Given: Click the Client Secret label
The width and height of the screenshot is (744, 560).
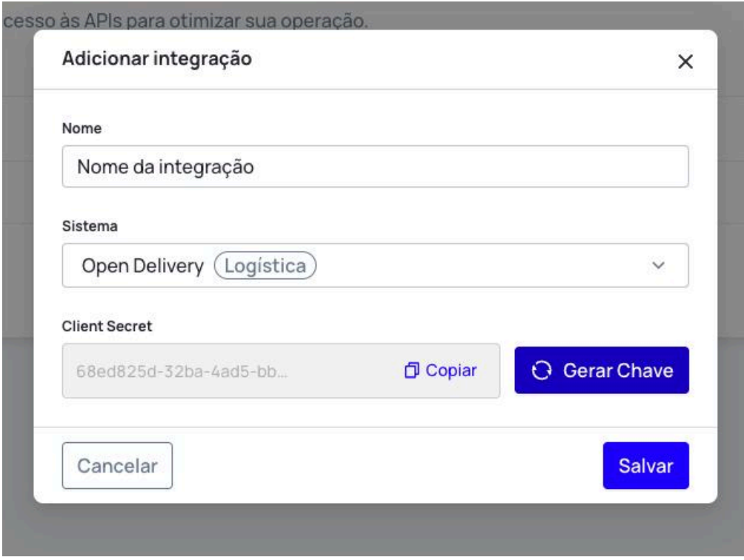Looking at the screenshot, I should [107, 325].
